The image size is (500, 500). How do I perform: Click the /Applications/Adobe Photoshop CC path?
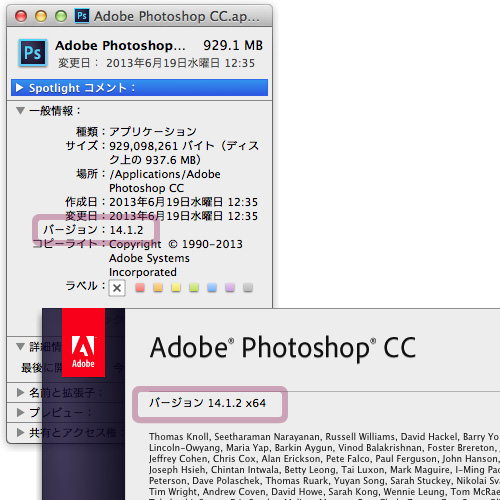click(165, 181)
